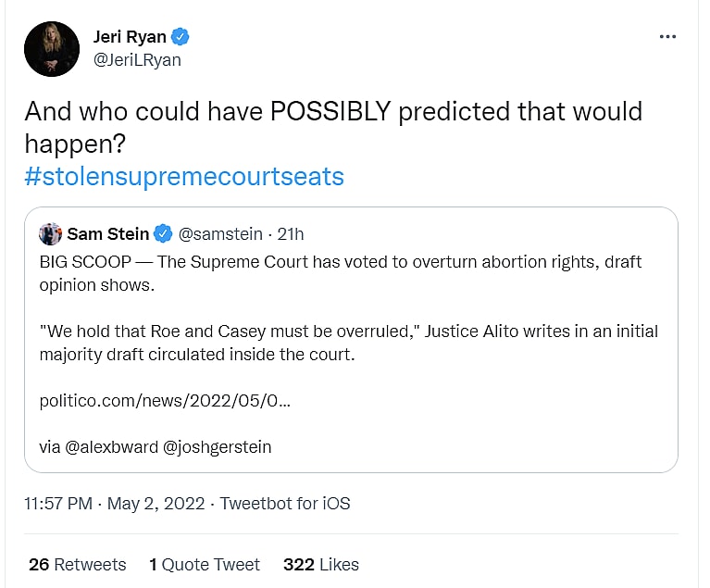Open the three-dot more options menu
This screenshot has width=710, height=588.
(x=667, y=37)
